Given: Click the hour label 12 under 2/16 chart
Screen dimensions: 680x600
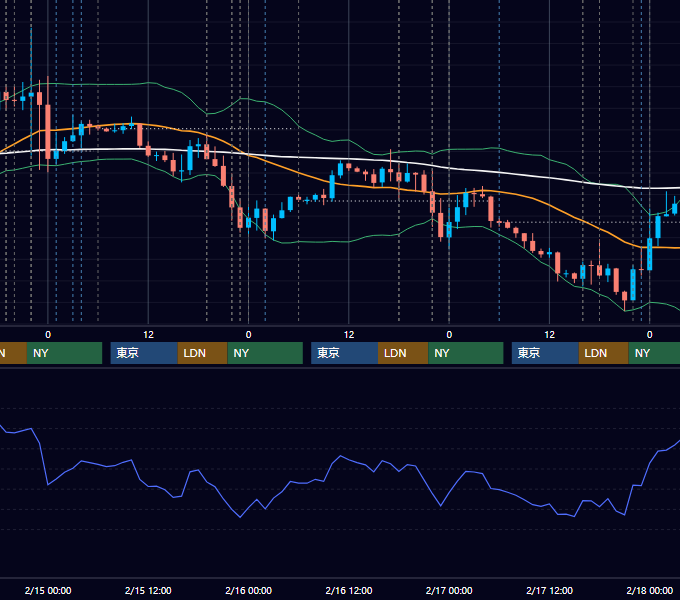Looking at the screenshot, I should (x=349, y=335).
